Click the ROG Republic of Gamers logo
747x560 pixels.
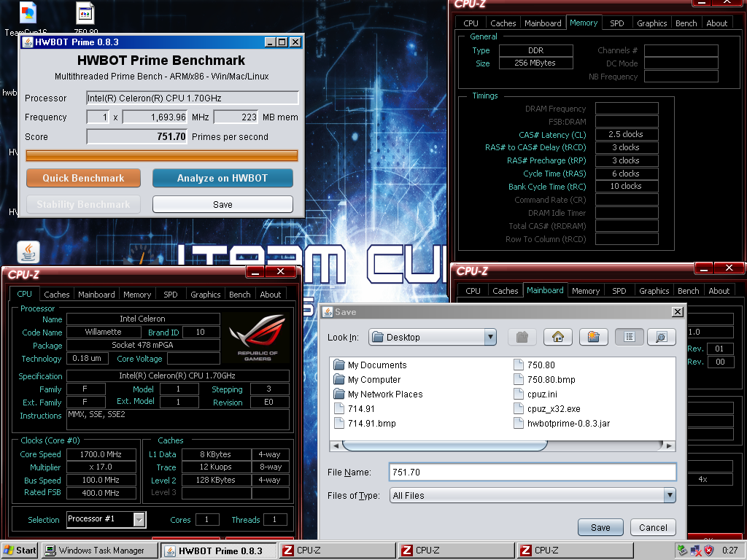click(x=258, y=338)
